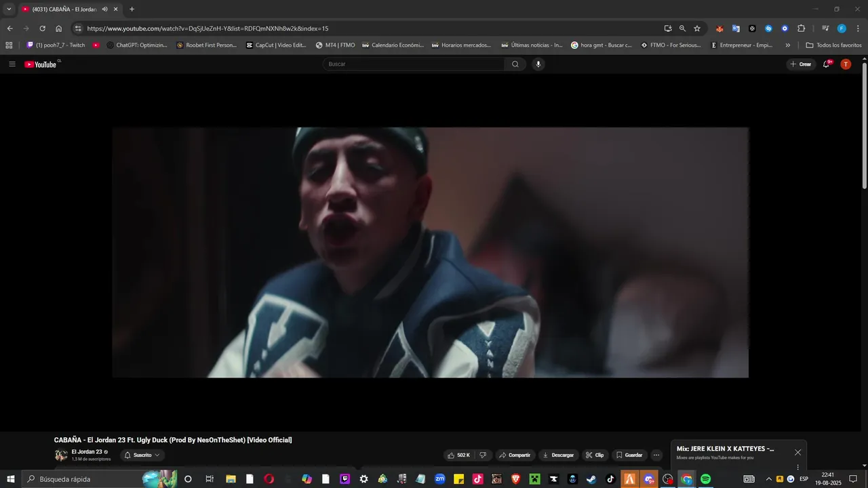Viewport: 868px width, 488px height.
Task: Open the Chrome profile avatar
Action: pos(842,28)
